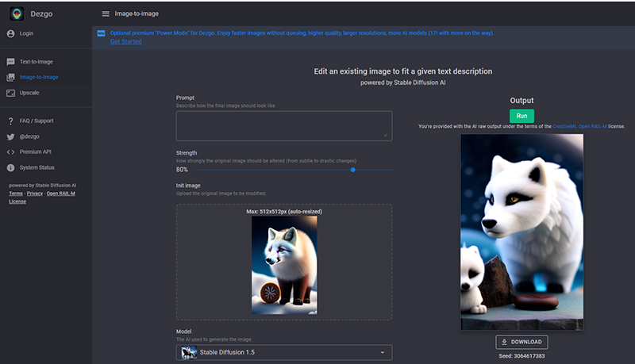The width and height of the screenshot is (635, 364).
Task: Click the Get Started link
Action: 126,42
